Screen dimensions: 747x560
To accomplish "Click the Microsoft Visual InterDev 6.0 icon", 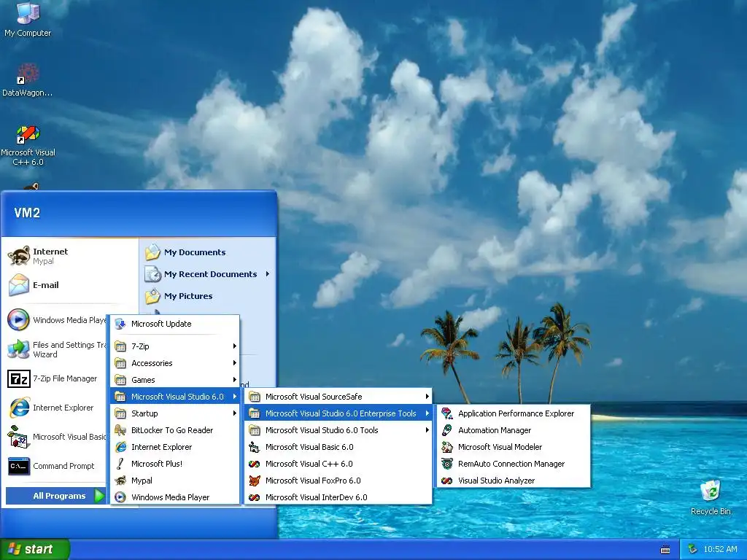I will tap(255, 497).
